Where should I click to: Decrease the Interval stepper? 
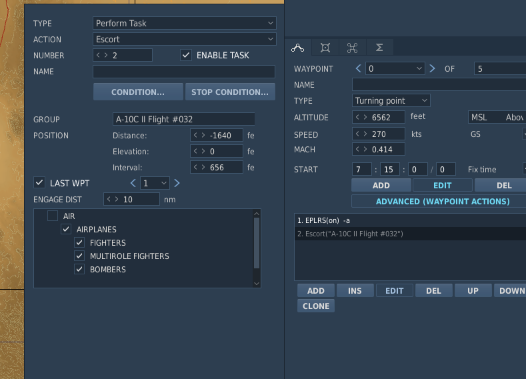[x=196, y=167]
